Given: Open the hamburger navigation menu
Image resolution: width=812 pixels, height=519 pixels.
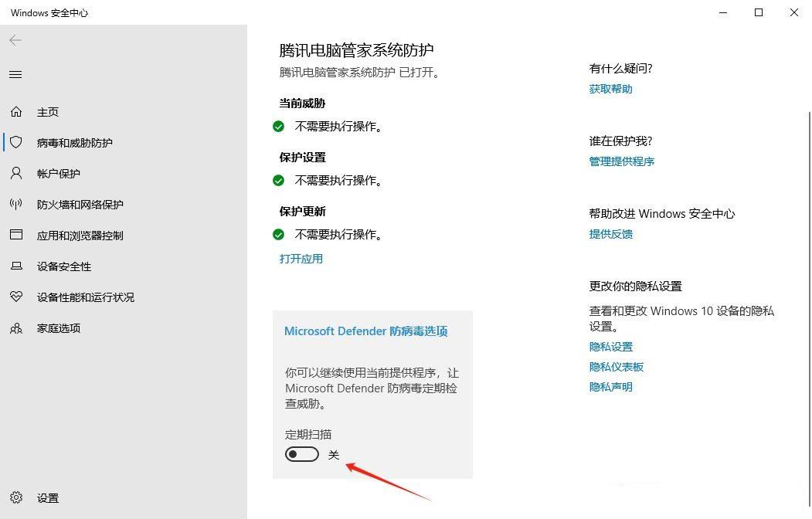Looking at the screenshot, I should click(15, 74).
